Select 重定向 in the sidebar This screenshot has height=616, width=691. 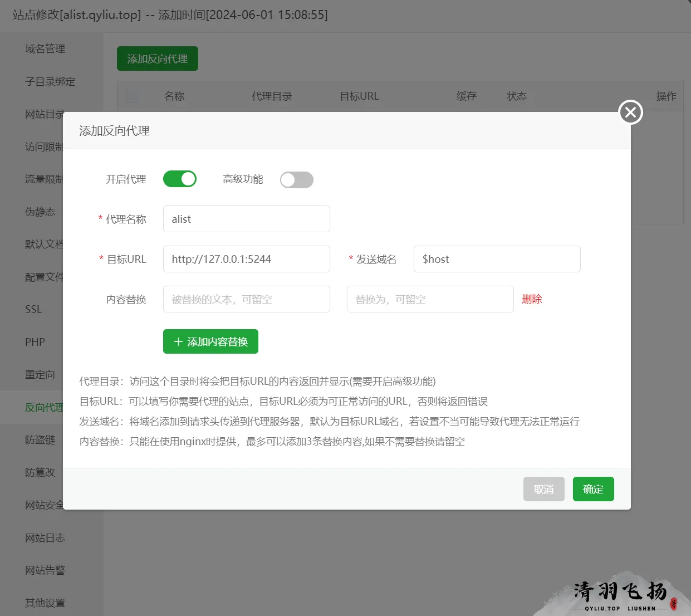(x=40, y=375)
